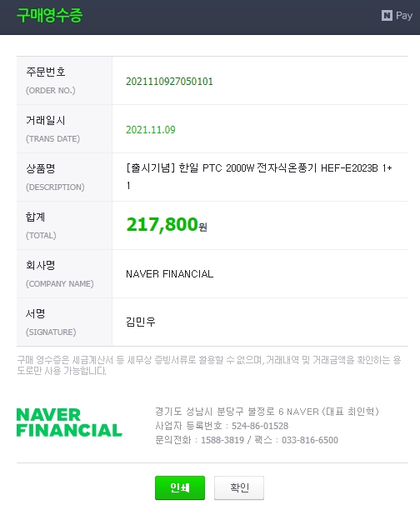Click the order number 2021110927050101
Image resolution: width=420 pixels, height=515 pixels.
pyautogui.click(x=169, y=82)
